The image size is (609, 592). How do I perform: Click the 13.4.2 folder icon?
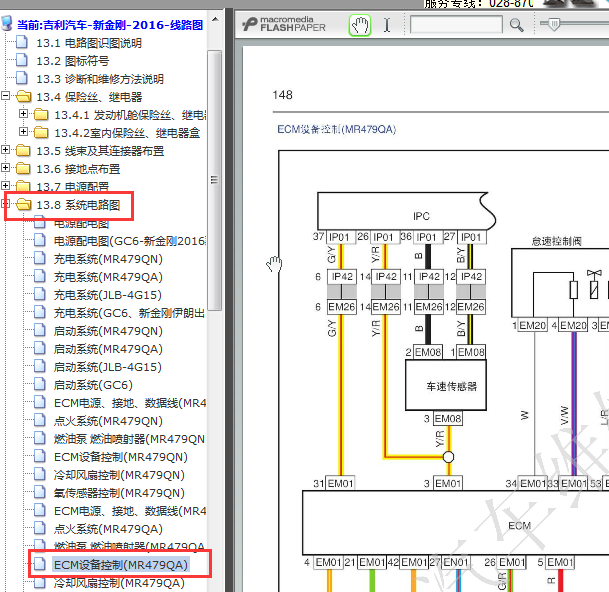41,132
